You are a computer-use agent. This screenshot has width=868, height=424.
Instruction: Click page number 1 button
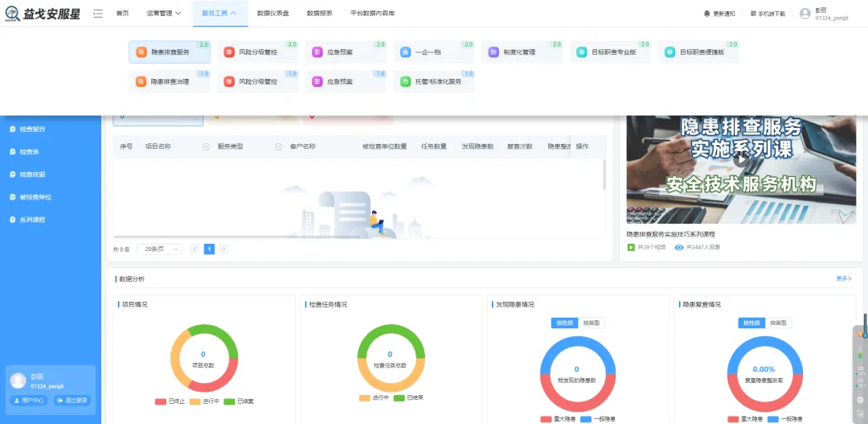[x=209, y=249]
